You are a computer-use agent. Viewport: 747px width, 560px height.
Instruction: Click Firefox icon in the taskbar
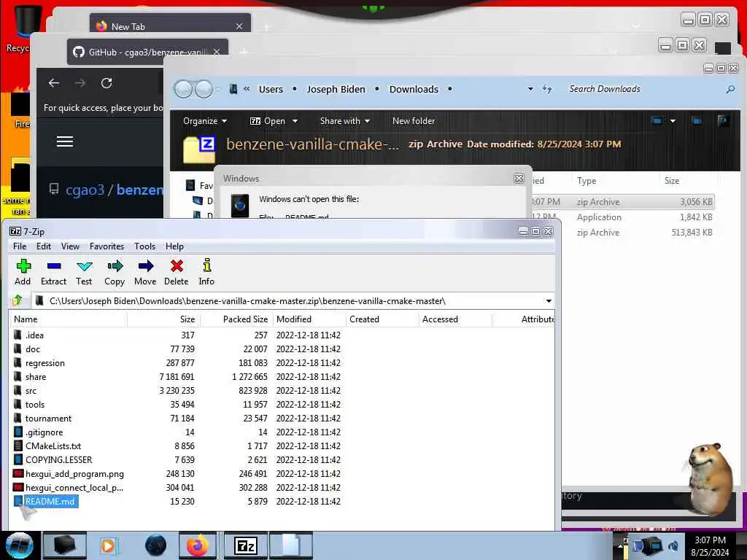(x=197, y=545)
